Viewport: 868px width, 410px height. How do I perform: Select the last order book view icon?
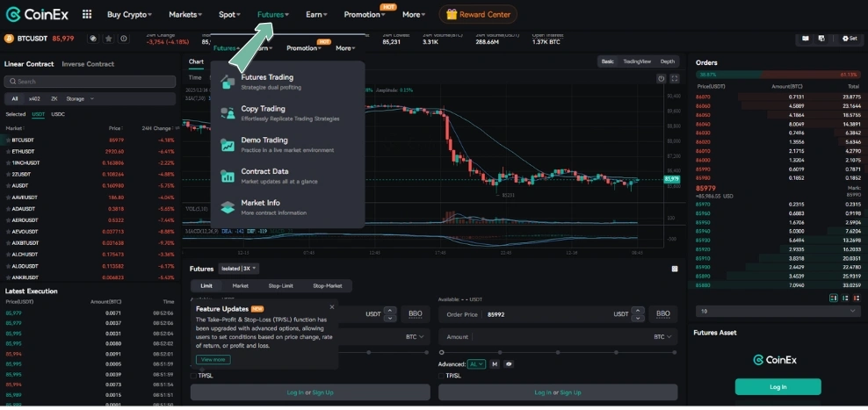pos(857,298)
